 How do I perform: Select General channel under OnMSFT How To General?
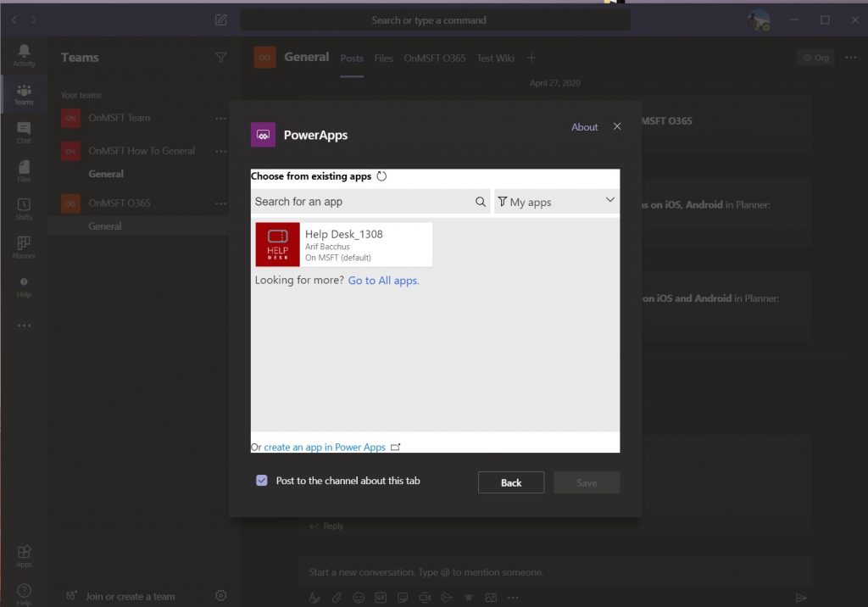click(106, 174)
